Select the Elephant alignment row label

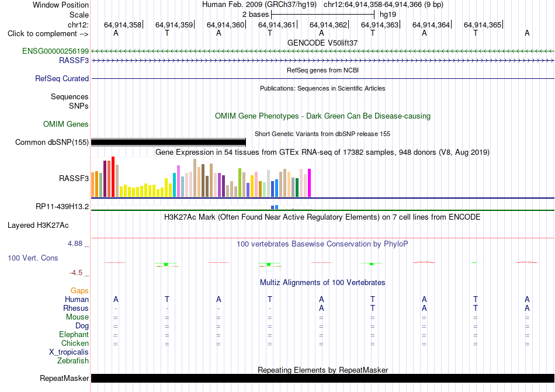[x=74, y=334]
